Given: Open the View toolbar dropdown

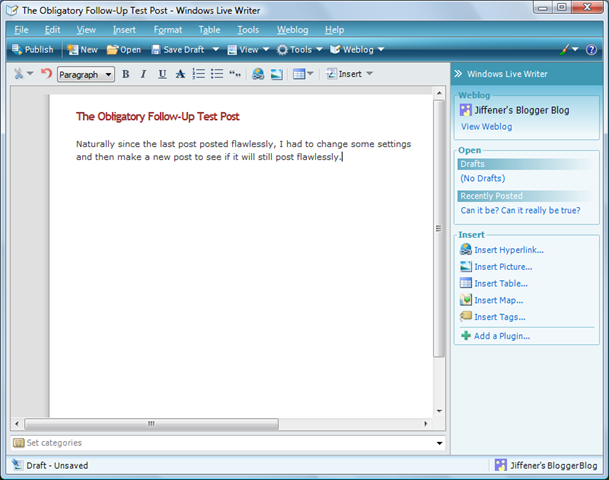Looking at the screenshot, I should [248, 50].
